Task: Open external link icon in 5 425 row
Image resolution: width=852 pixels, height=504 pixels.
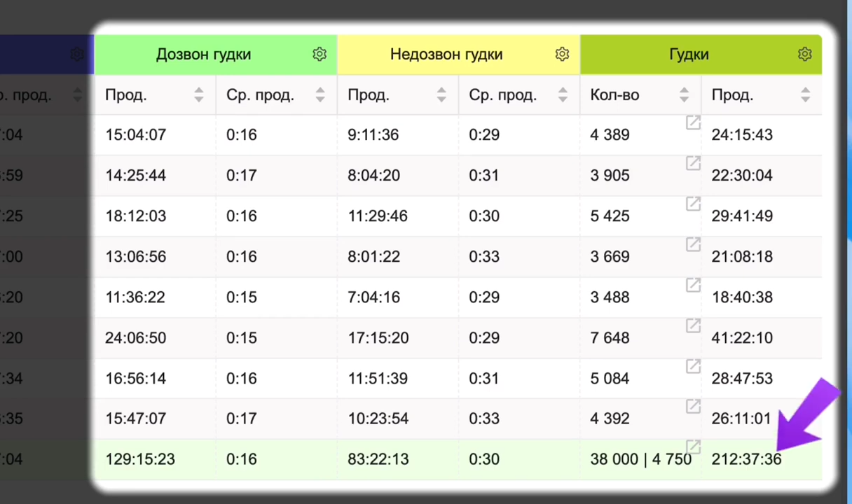Action: click(693, 204)
